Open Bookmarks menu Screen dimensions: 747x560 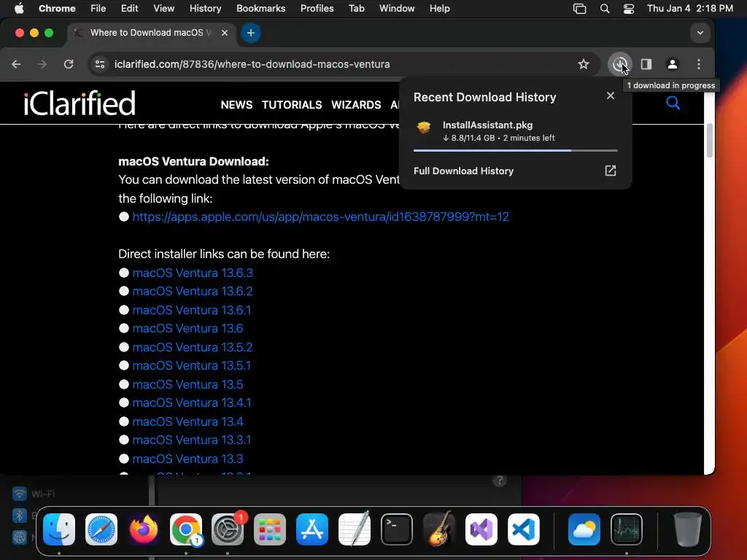point(260,8)
